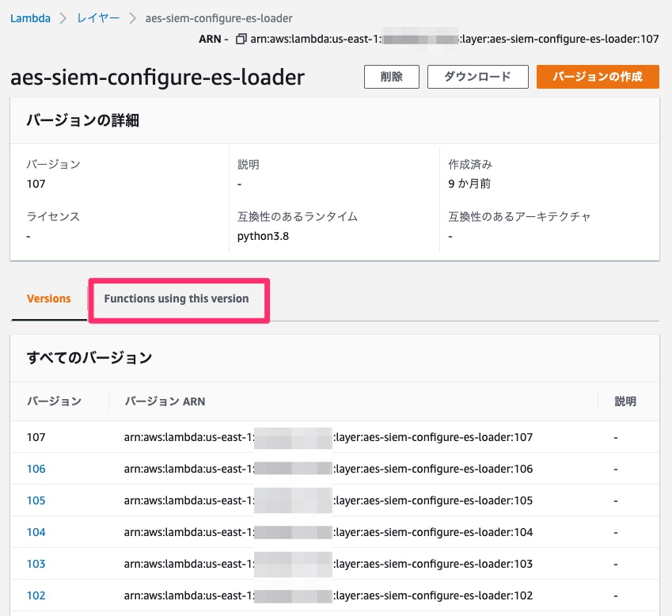
Task: Click バージョンの詳細 panel heading
Action: coord(83,120)
